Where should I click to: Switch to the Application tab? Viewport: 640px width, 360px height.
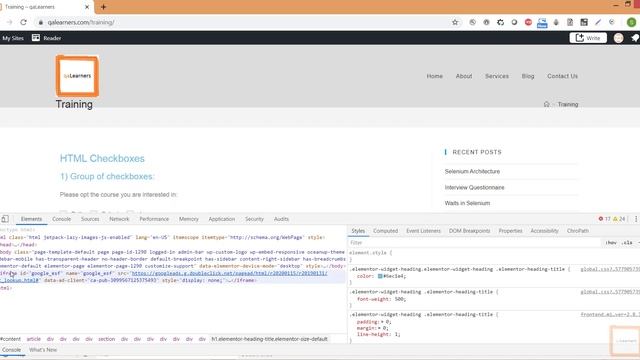coord(222,219)
